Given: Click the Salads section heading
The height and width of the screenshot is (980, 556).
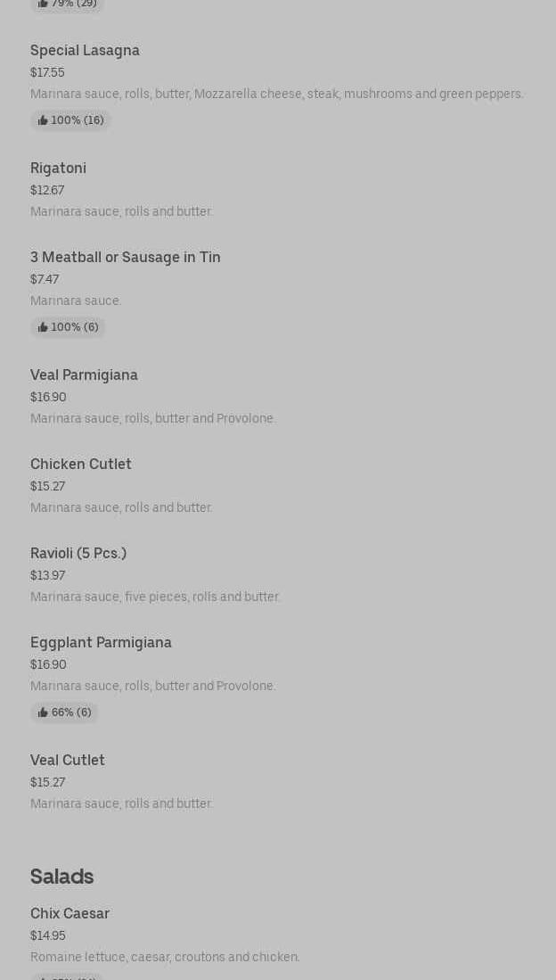Looking at the screenshot, I should [x=61, y=877].
